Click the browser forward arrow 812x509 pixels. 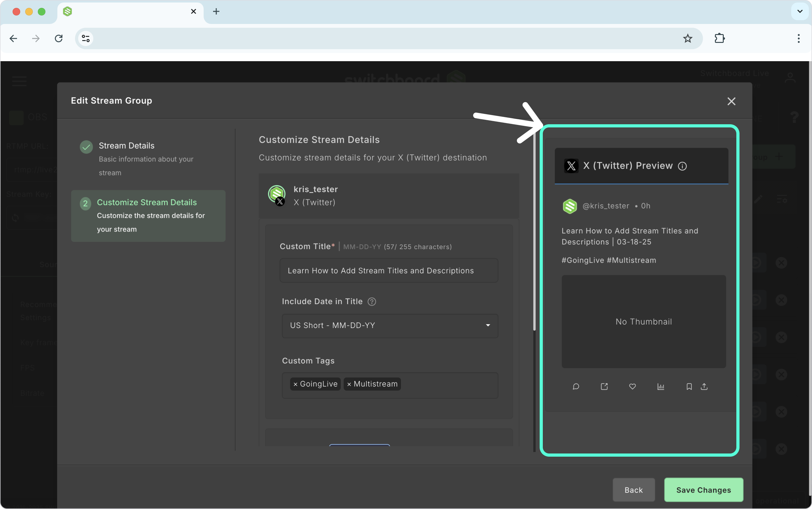[36, 38]
